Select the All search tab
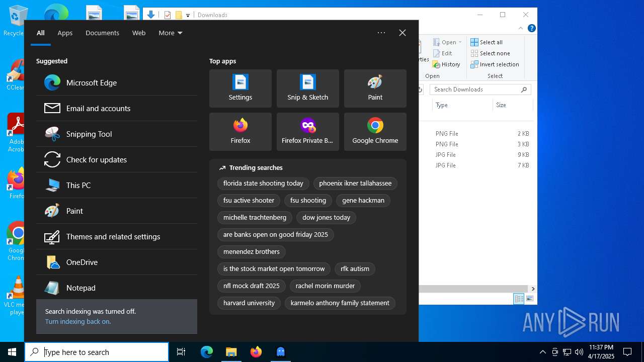The image size is (644, 362). tap(41, 33)
